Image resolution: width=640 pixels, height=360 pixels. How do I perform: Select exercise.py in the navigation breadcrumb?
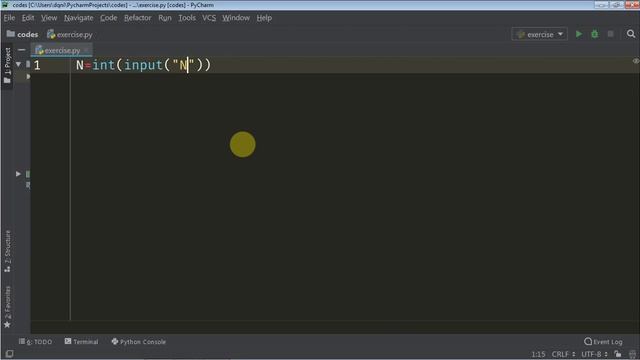(x=70, y=35)
